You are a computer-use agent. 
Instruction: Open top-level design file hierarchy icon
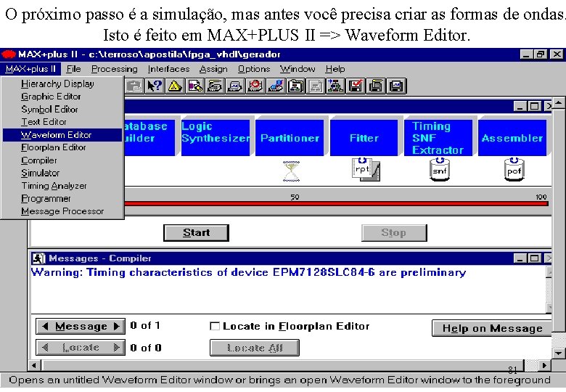click(336, 86)
